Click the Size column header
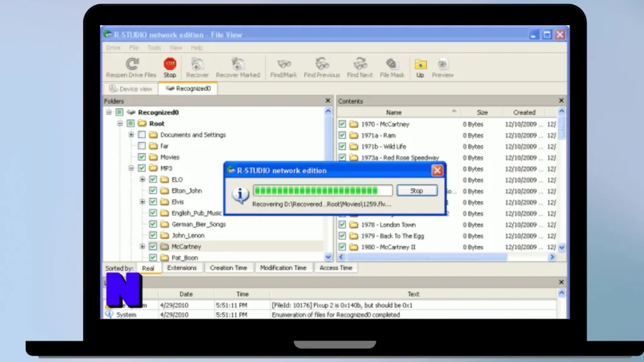This screenshot has width=644, height=362. [481, 112]
